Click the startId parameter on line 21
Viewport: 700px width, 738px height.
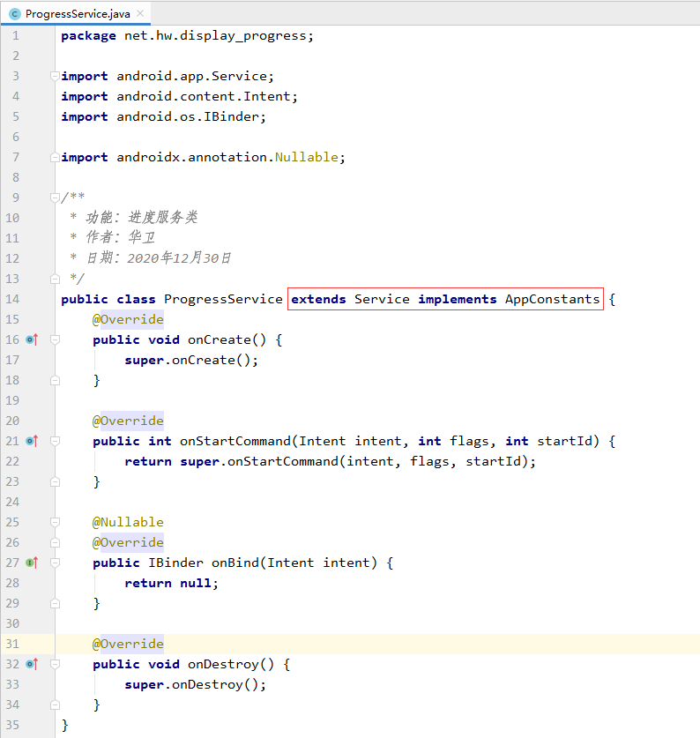564,441
